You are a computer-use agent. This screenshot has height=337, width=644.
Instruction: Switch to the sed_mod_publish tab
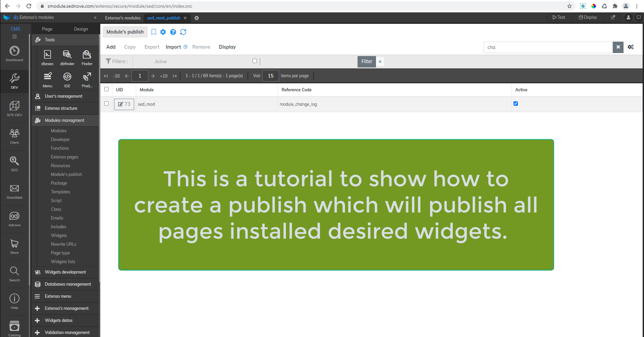click(164, 18)
